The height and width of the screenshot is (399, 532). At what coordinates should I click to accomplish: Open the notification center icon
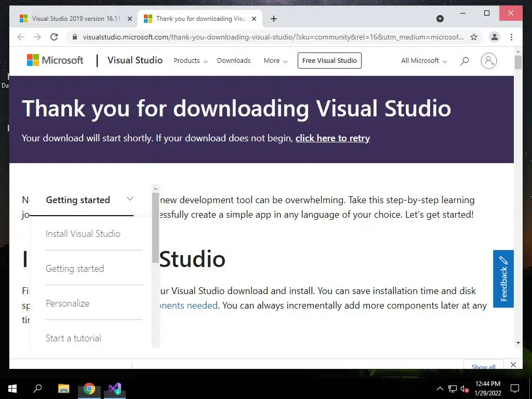[515, 389]
